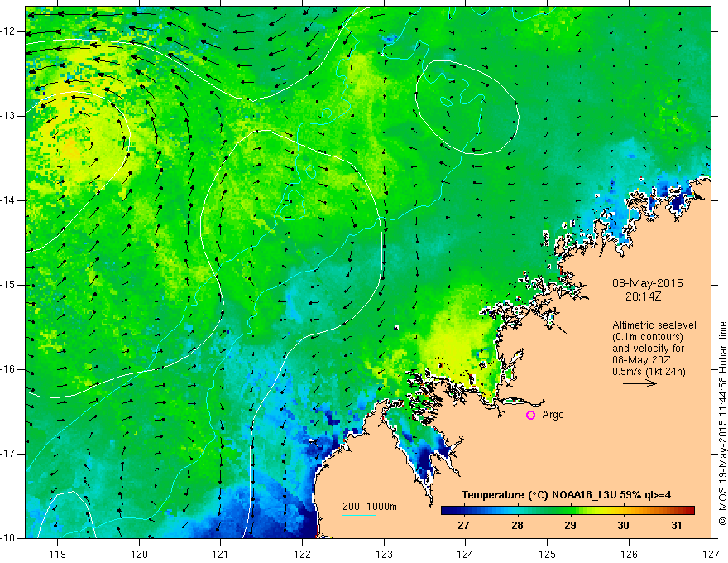Screen dimensions: 728x563
Task: Click latitude label '-14' on left axis
Action: click(8, 200)
